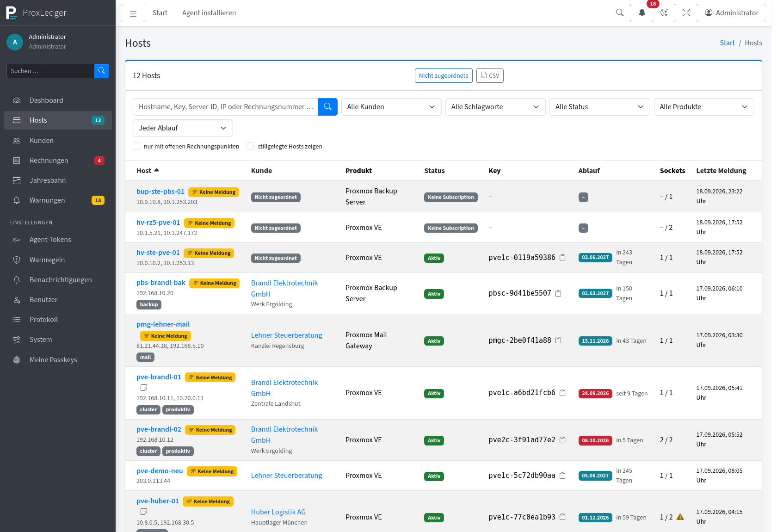This screenshot has width=777, height=532.
Task: Click the Nicht zugeordnete button
Action: (x=444, y=75)
